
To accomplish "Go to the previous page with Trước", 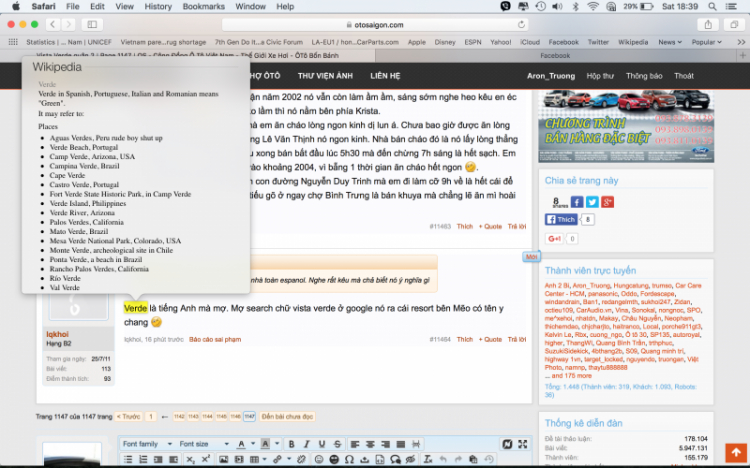I will [x=129, y=417].
